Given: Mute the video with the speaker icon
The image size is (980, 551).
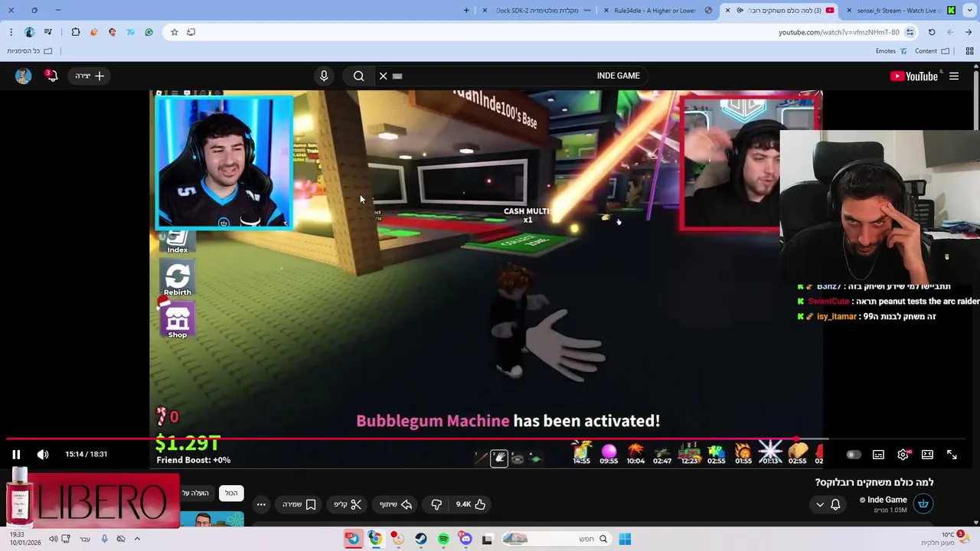Looking at the screenshot, I should [x=43, y=455].
